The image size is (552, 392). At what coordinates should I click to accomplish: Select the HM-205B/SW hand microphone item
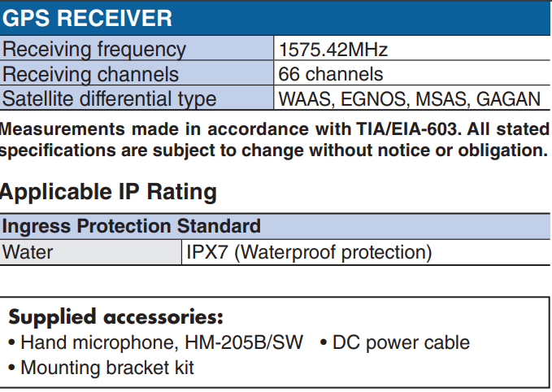pos(155,342)
